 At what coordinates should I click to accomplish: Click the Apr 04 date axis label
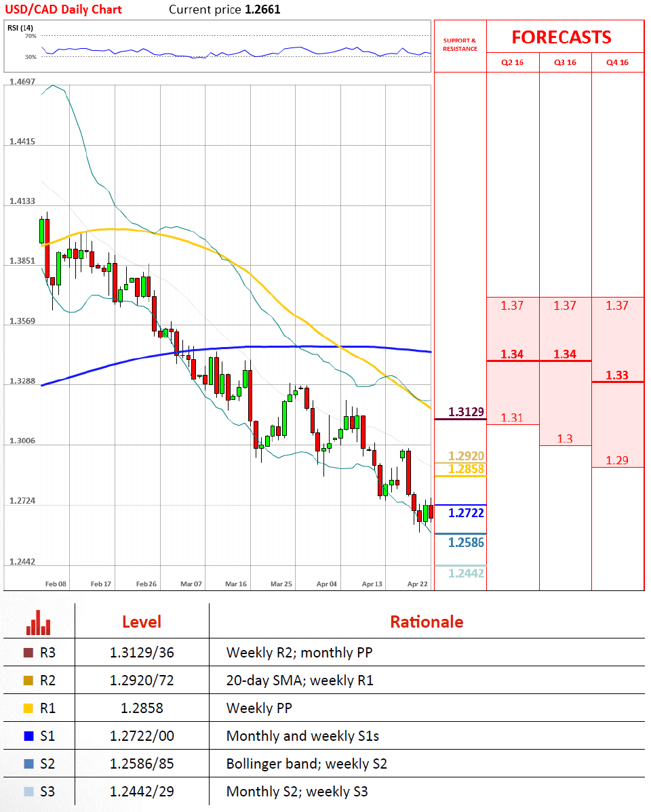click(327, 584)
